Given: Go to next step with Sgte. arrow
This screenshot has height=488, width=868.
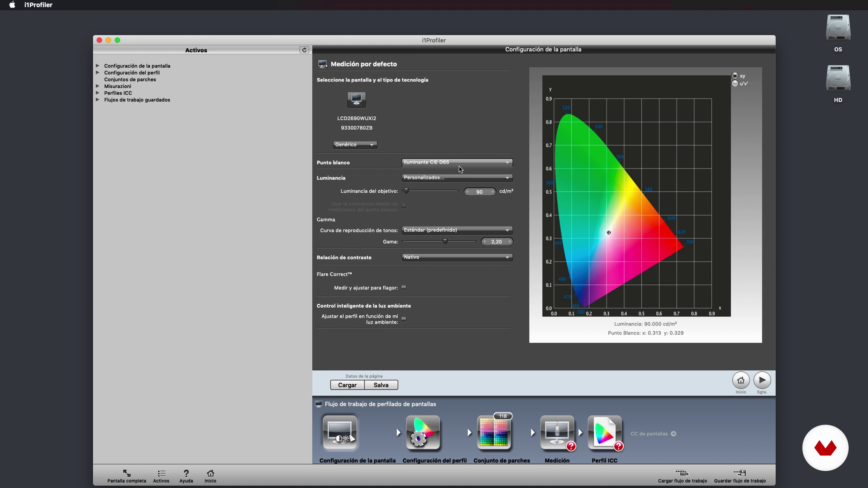Looking at the screenshot, I should tap(762, 380).
